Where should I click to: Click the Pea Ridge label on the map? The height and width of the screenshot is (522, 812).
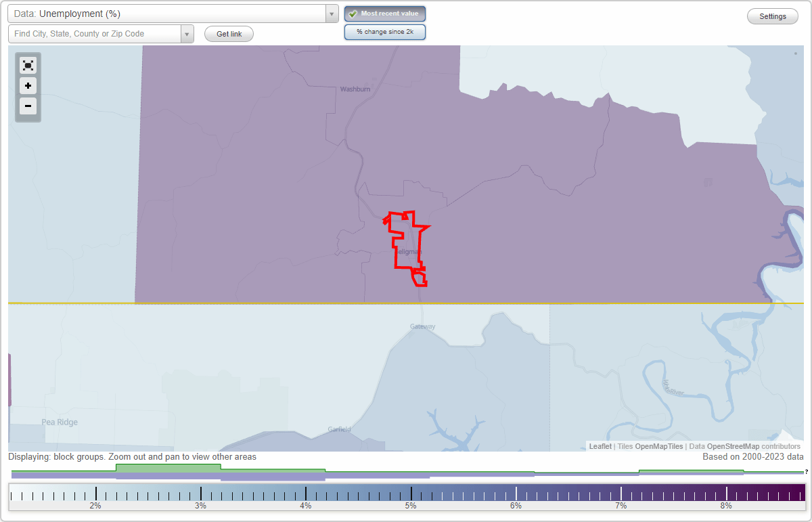pos(60,422)
